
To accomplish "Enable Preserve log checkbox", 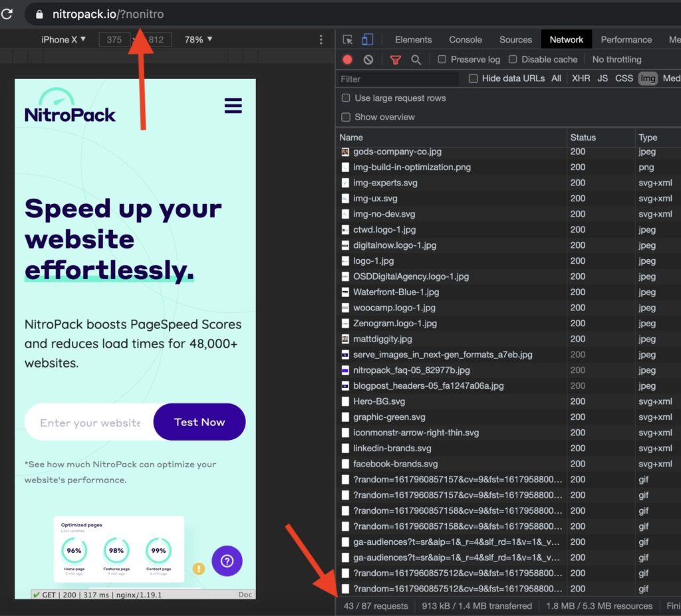I will coord(442,59).
